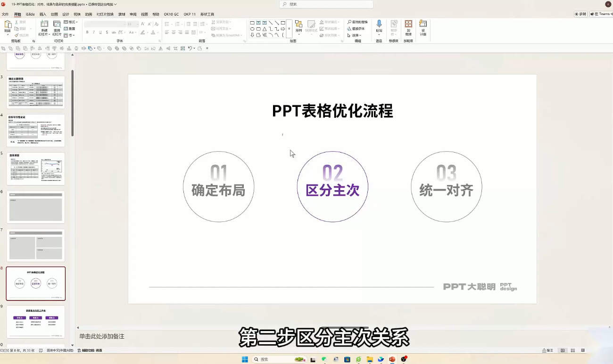Open the iSlide ribbon tab

tap(30, 14)
